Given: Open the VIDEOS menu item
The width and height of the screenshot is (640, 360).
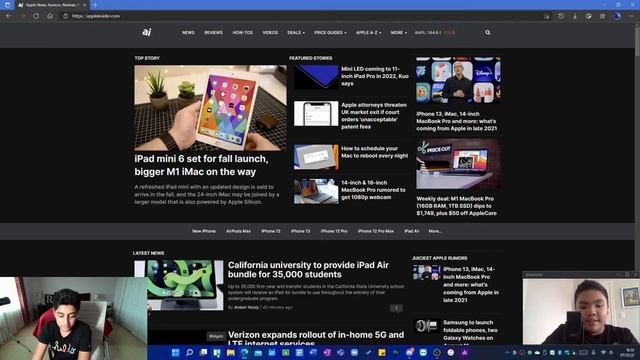Looking at the screenshot, I should (x=270, y=33).
